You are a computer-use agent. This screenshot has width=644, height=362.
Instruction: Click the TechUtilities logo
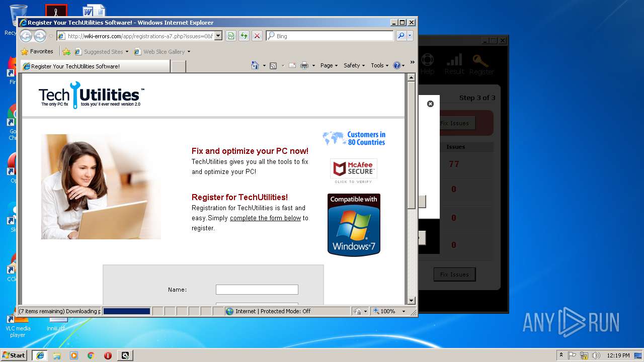click(91, 95)
